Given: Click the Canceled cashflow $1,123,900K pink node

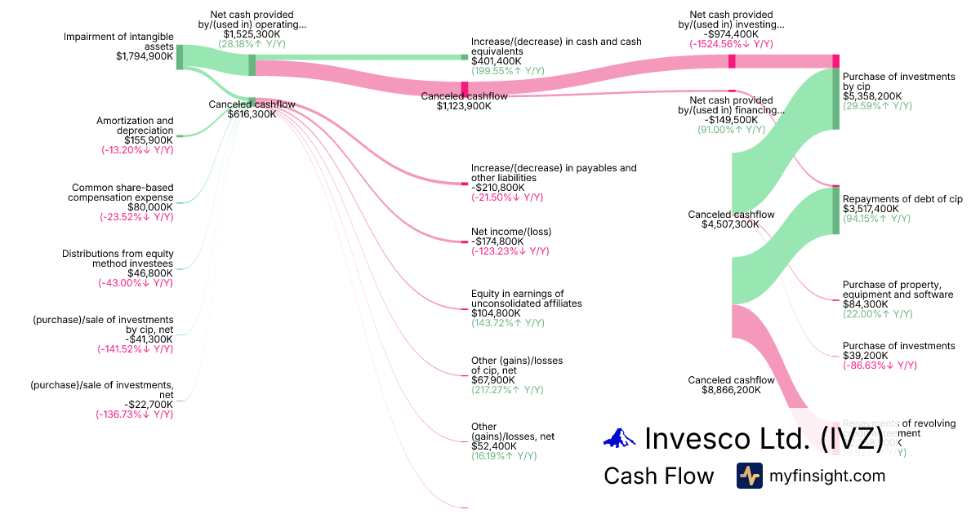Looking at the screenshot, I should (465, 88).
